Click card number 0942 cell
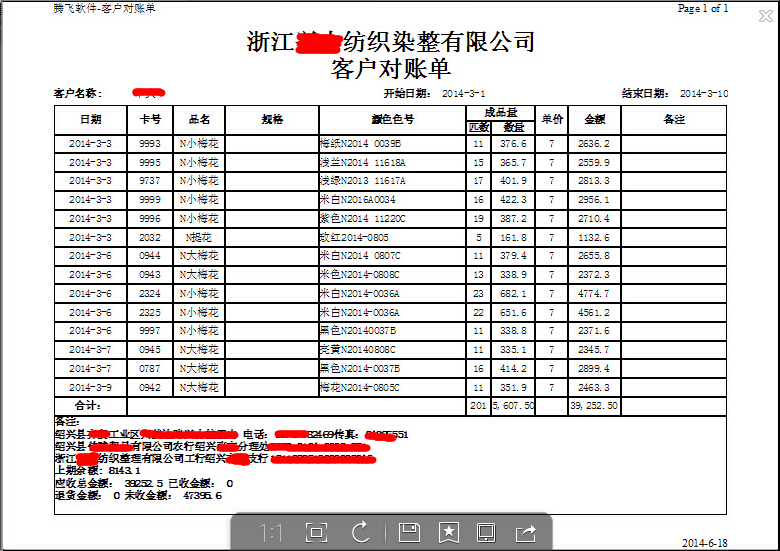 (x=150, y=387)
